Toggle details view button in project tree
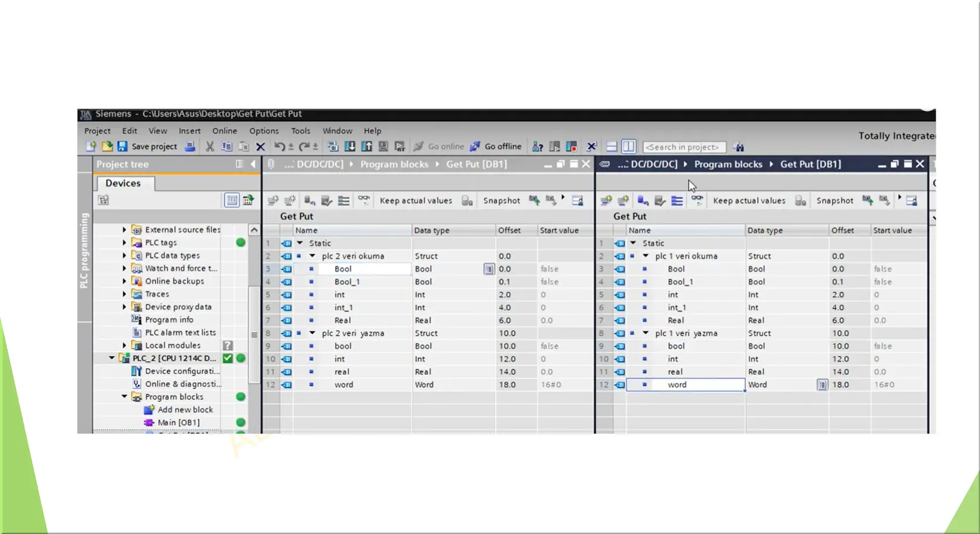The image size is (980, 534). [232, 200]
